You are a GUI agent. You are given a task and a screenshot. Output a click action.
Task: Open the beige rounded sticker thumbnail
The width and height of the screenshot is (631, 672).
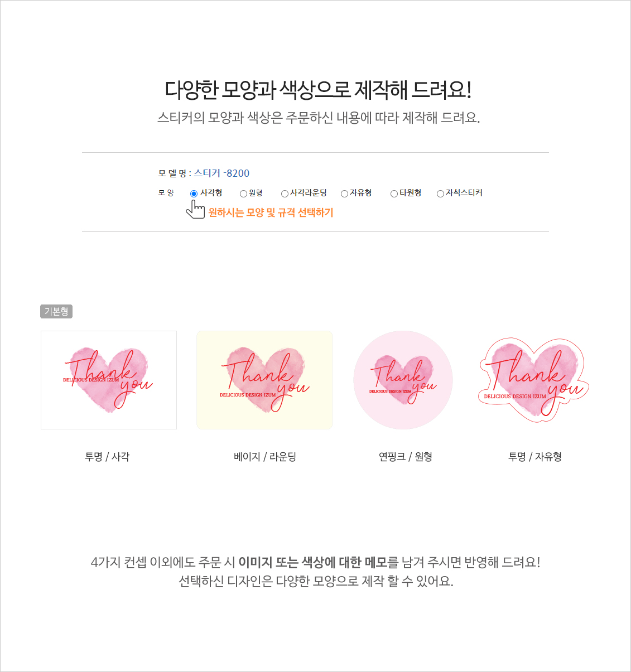(264, 380)
